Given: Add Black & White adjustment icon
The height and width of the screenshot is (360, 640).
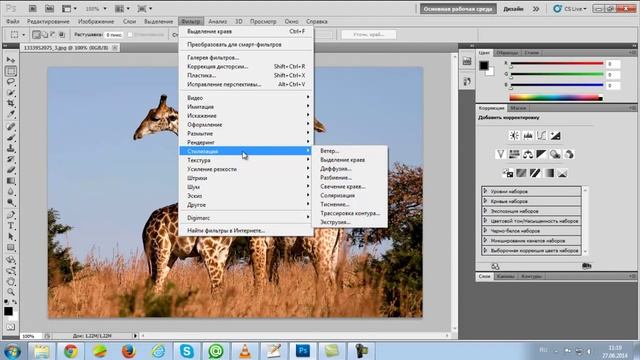Looking at the screenshot, I should coord(541,154).
